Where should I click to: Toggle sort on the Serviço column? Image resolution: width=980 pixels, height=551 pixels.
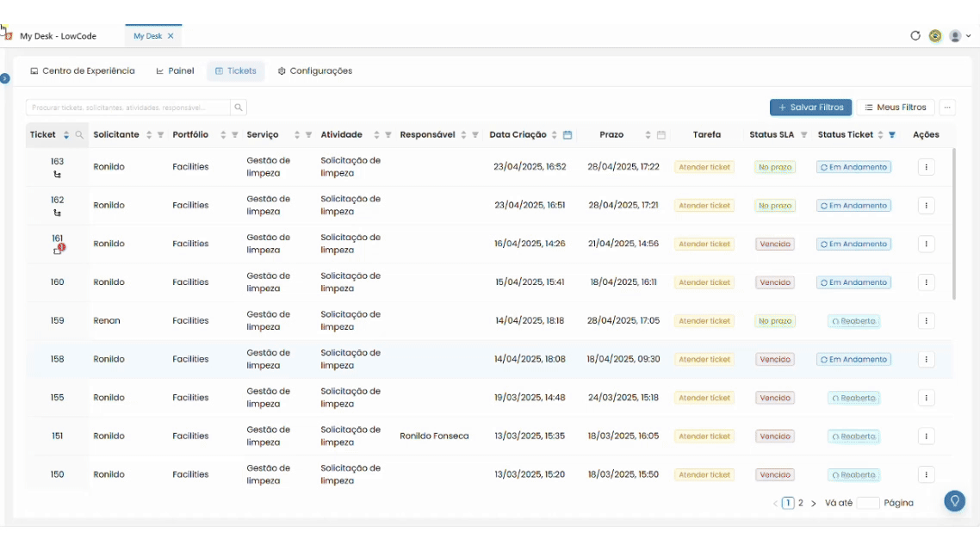tap(297, 135)
